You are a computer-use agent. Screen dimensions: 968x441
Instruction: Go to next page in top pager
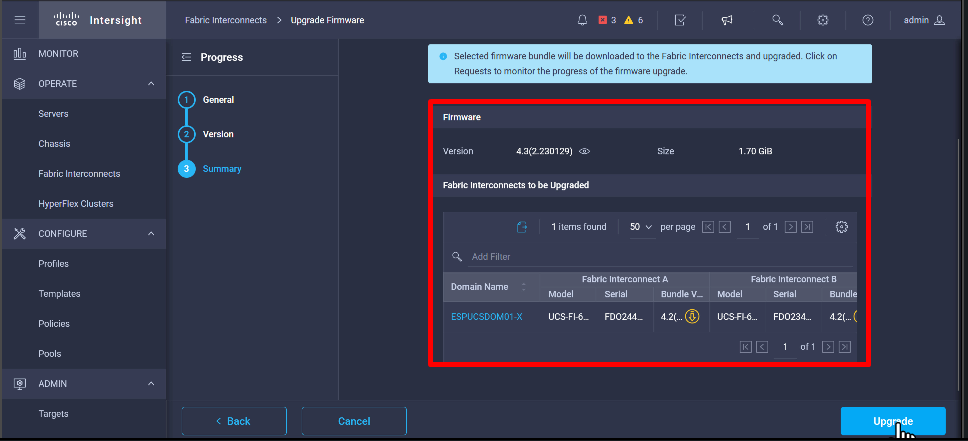[790, 227]
